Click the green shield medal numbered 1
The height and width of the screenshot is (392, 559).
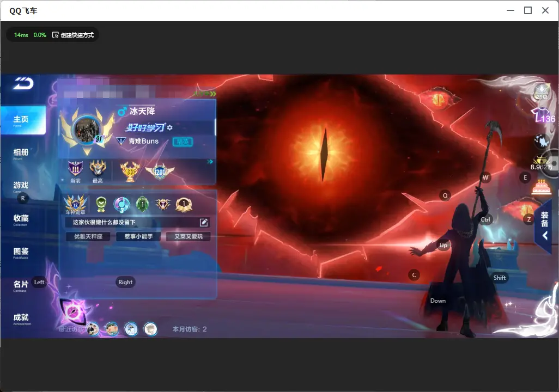(x=143, y=205)
